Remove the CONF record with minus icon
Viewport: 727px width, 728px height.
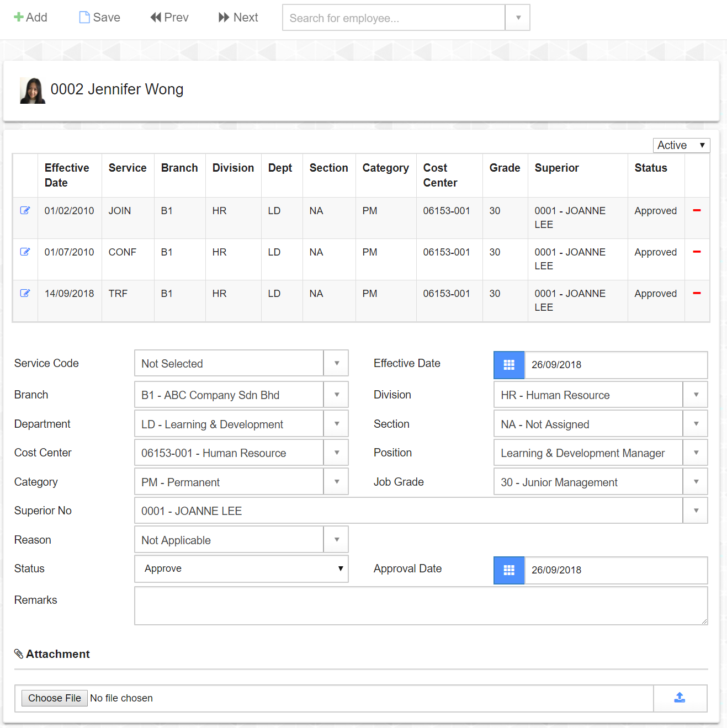[x=697, y=252]
